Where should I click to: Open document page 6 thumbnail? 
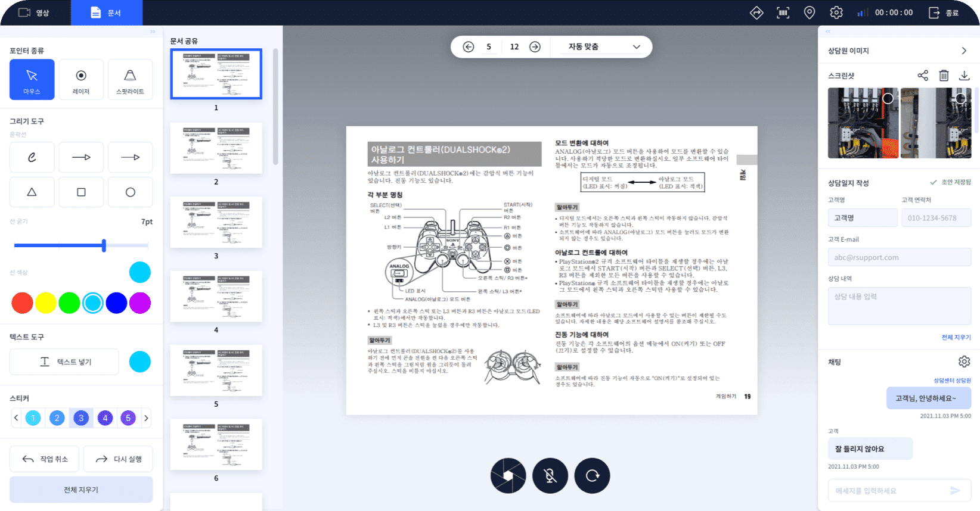[216, 444]
